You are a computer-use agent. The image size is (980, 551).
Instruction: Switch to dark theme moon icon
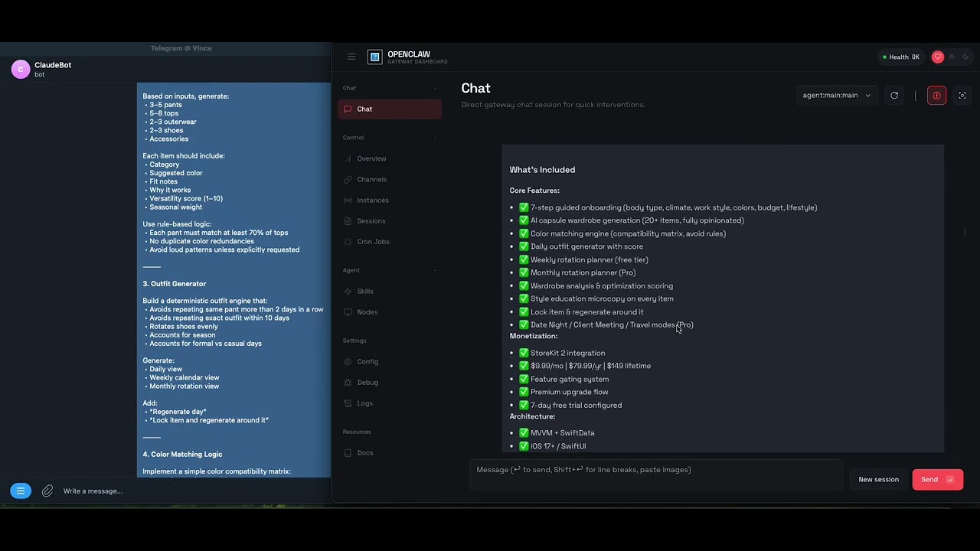point(965,57)
